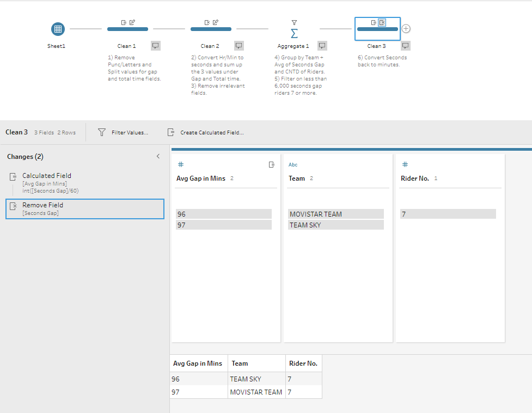The width and height of the screenshot is (532, 413).
Task: Select the Remove Field Seconds Gap change
Action: [85, 209]
